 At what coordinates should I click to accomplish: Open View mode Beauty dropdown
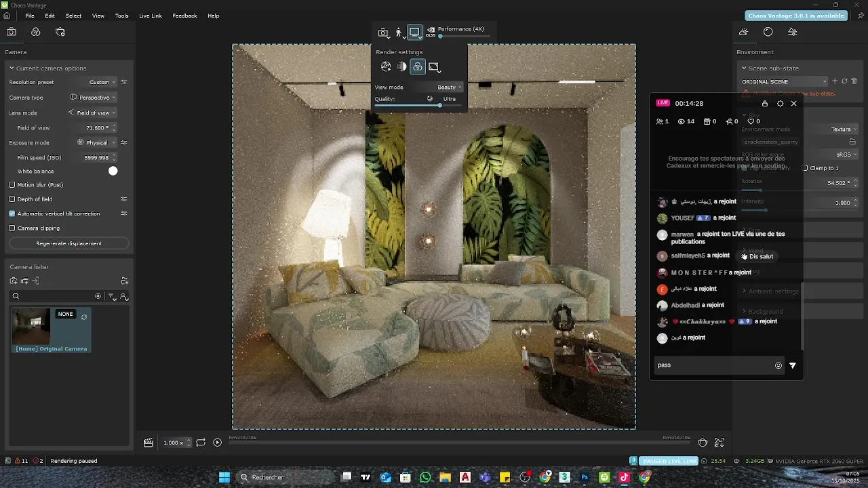450,87
